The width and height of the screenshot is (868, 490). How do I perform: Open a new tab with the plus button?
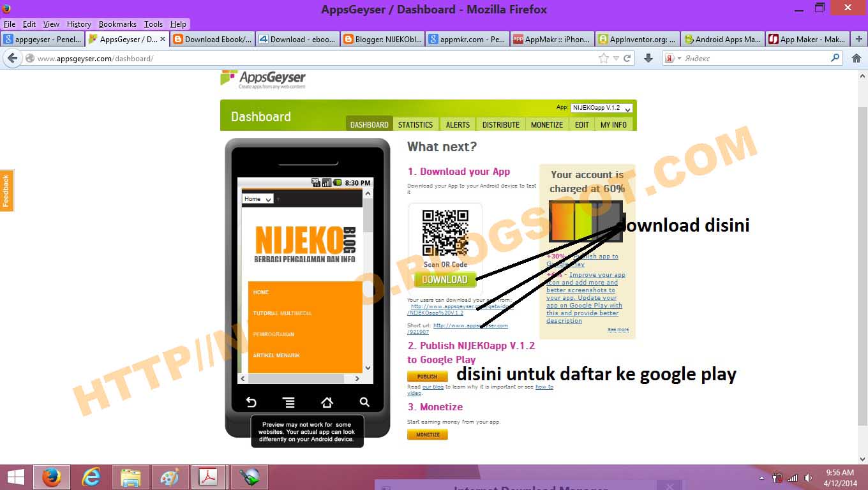pos(859,39)
